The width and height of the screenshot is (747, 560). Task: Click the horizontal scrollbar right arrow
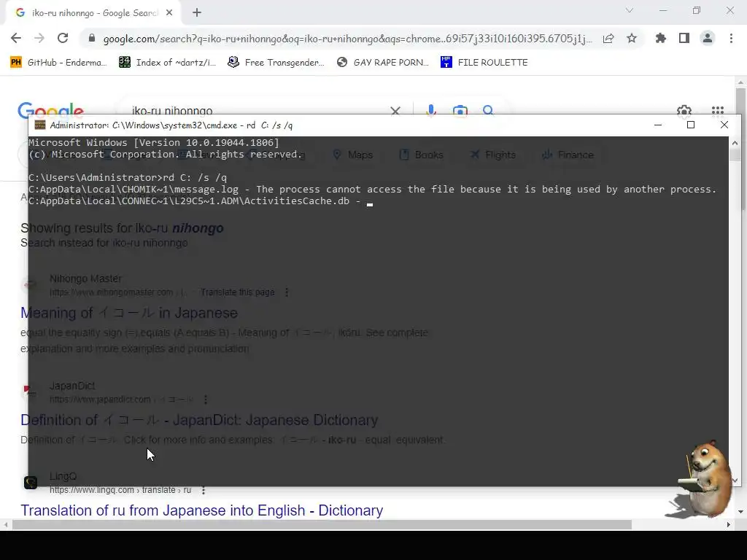click(x=729, y=525)
